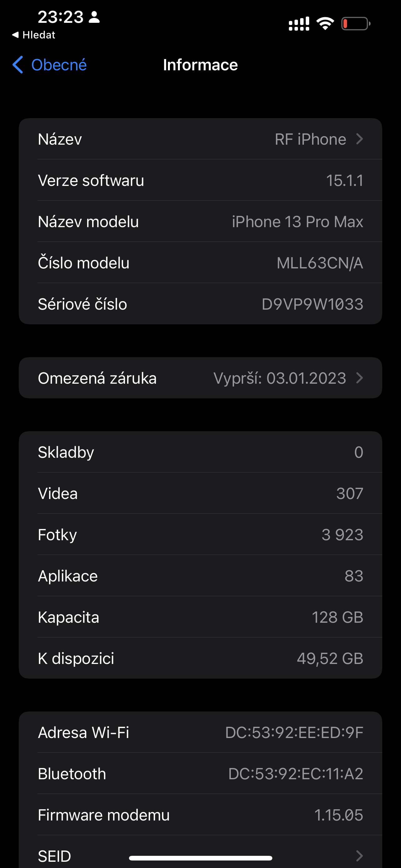Image resolution: width=401 pixels, height=868 pixels.
Task: Open the Název row chevron
Action: [x=359, y=139]
